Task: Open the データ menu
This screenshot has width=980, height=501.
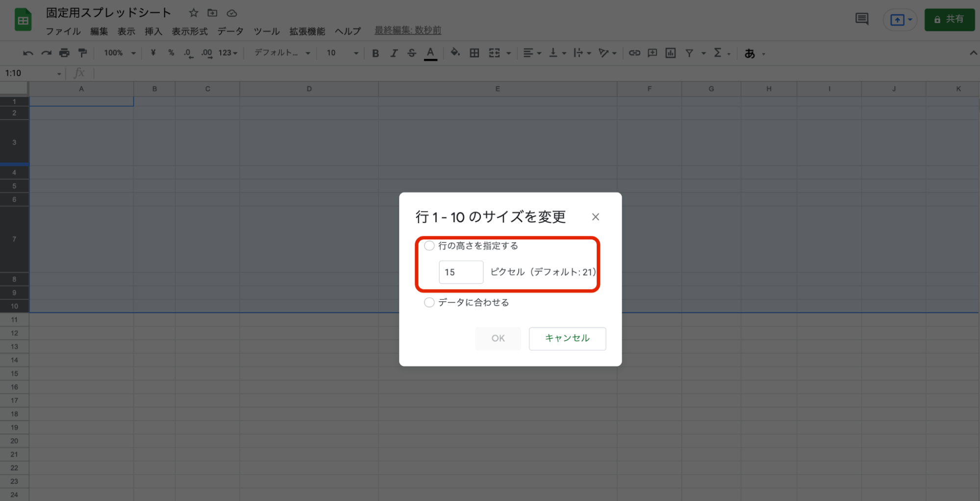Action: pyautogui.click(x=230, y=31)
